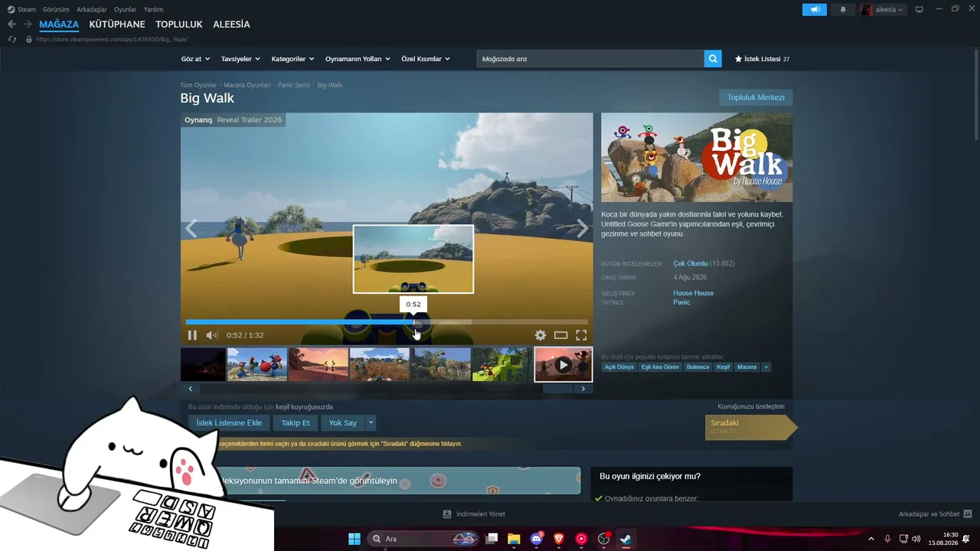Show the previous media item in the player
The width and height of the screenshot is (980, 551).
click(191, 228)
